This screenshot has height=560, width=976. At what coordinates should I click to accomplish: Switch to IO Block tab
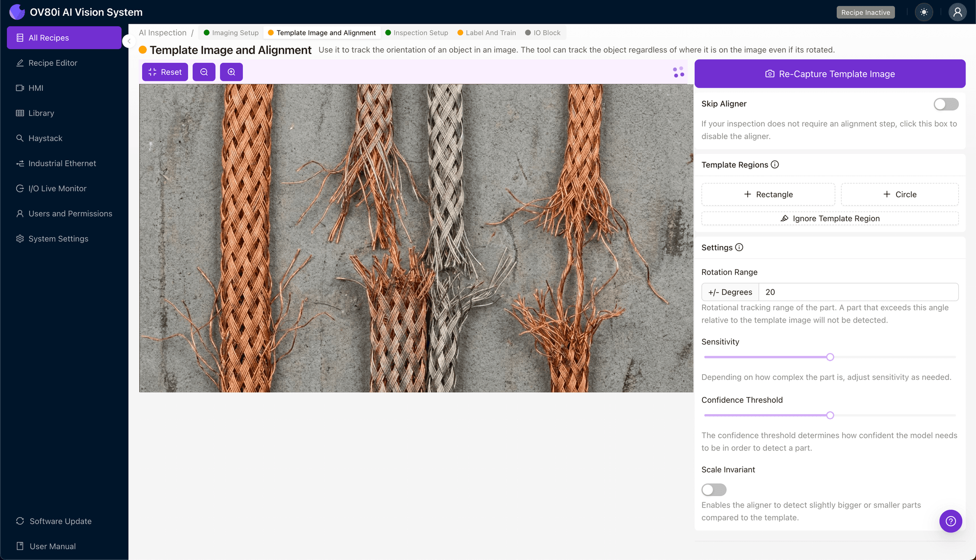(x=543, y=33)
